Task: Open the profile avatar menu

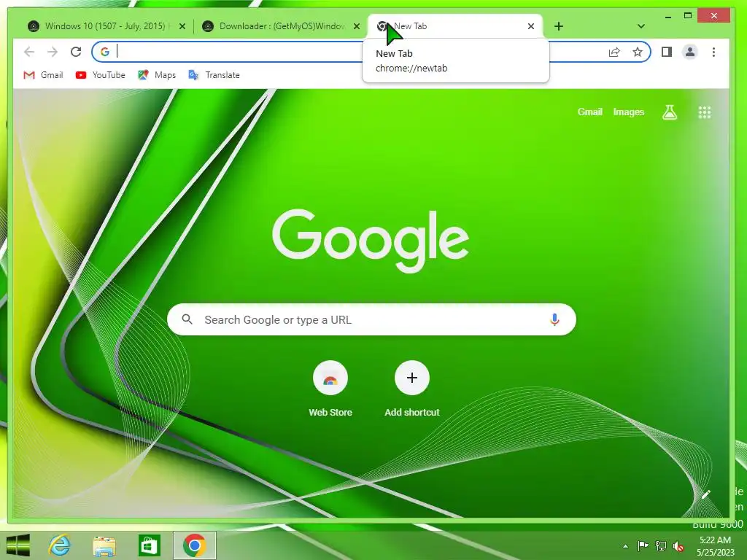Action: pyautogui.click(x=690, y=52)
